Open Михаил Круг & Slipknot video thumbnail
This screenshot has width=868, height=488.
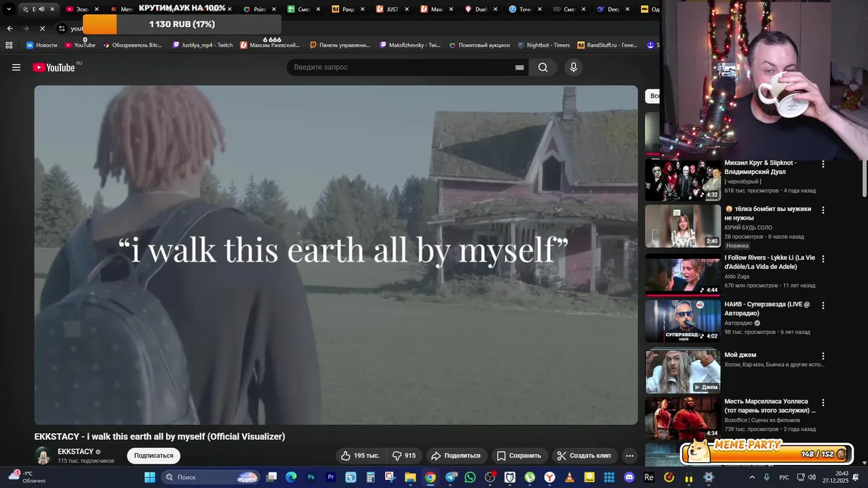click(683, 180)
